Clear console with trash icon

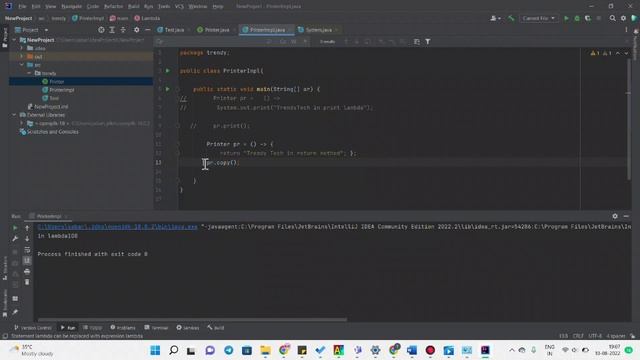pyautogui.click(x=27, y=282)
